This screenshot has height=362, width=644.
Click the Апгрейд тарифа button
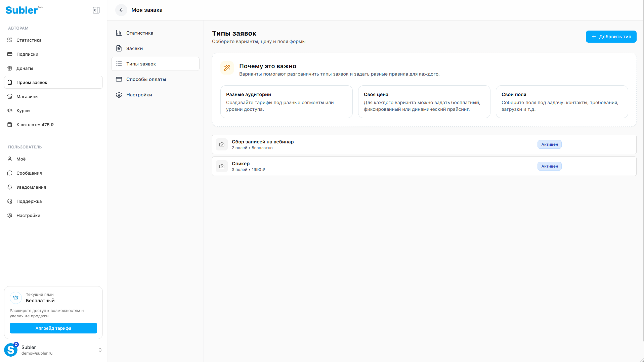53,328
